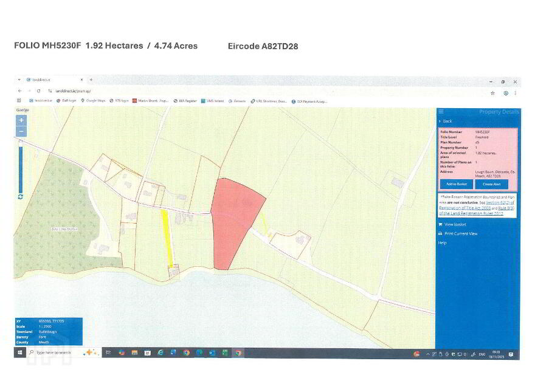The image size is (535, 392).
Task: Click the Windows taskbar search box
Action: pos(55,352)
